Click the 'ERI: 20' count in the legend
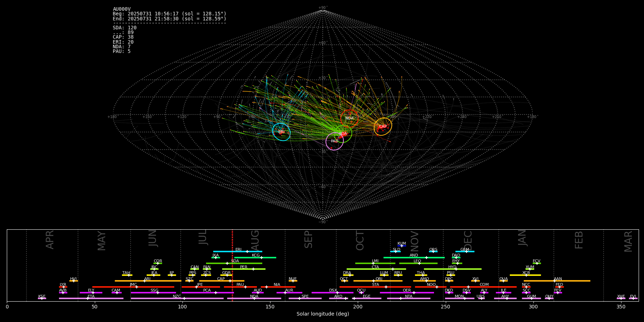644x322 pixels. pos(123,42)
